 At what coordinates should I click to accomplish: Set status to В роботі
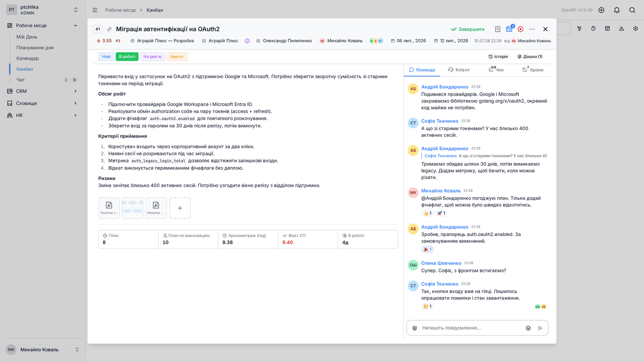127,57
